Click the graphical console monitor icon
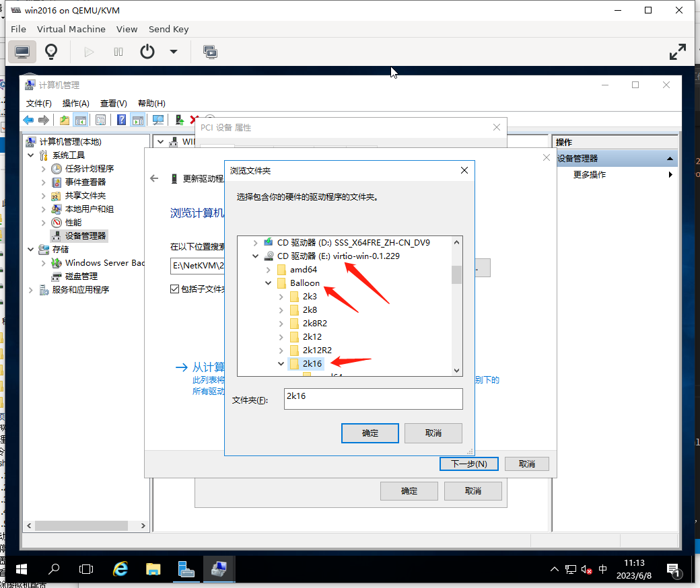This screenshot has height=588, width=700. click(22, 52)
